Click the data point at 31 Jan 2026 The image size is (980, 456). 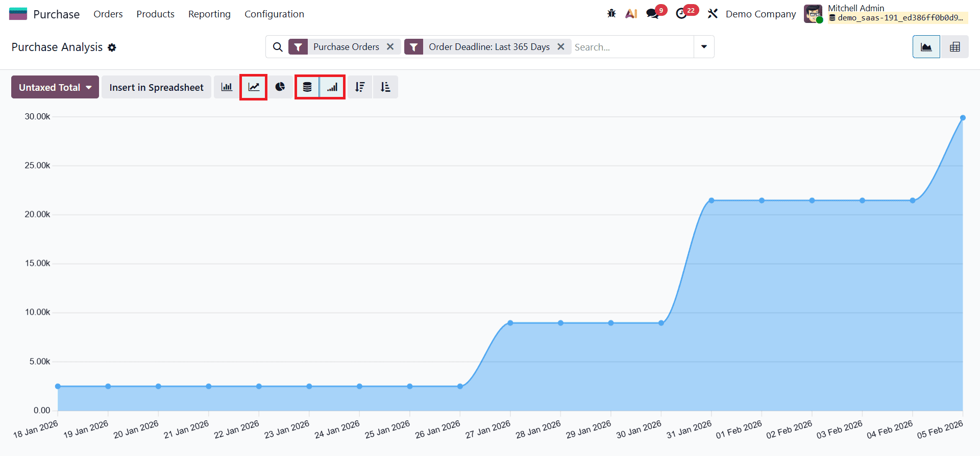click(712, 200)
